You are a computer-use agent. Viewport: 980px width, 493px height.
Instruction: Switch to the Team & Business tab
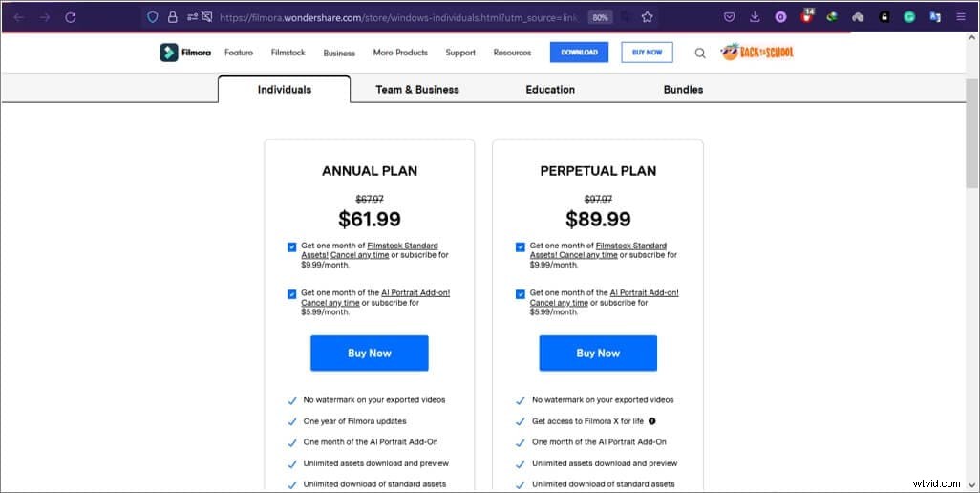tap(417, 90)
